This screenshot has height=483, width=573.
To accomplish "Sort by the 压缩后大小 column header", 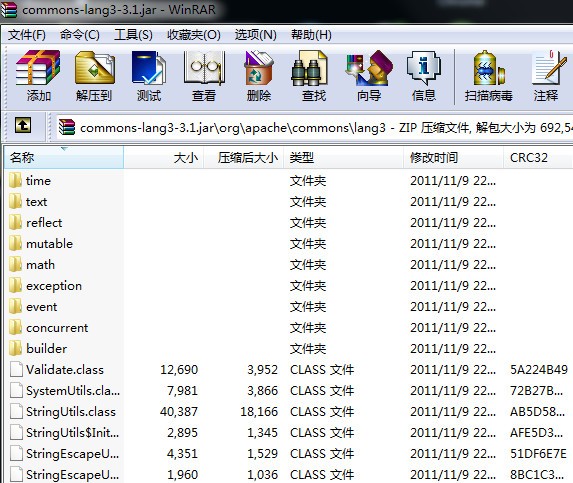I will 244,157.
